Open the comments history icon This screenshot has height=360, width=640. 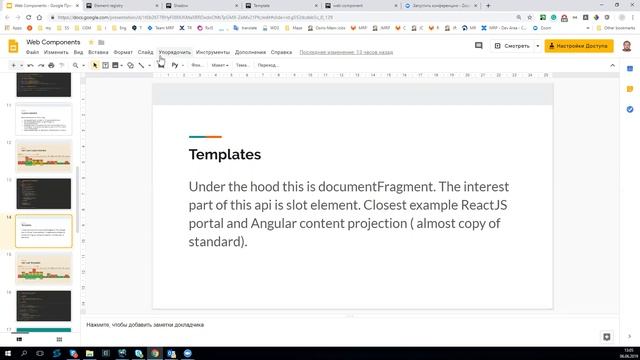point(478,46)
